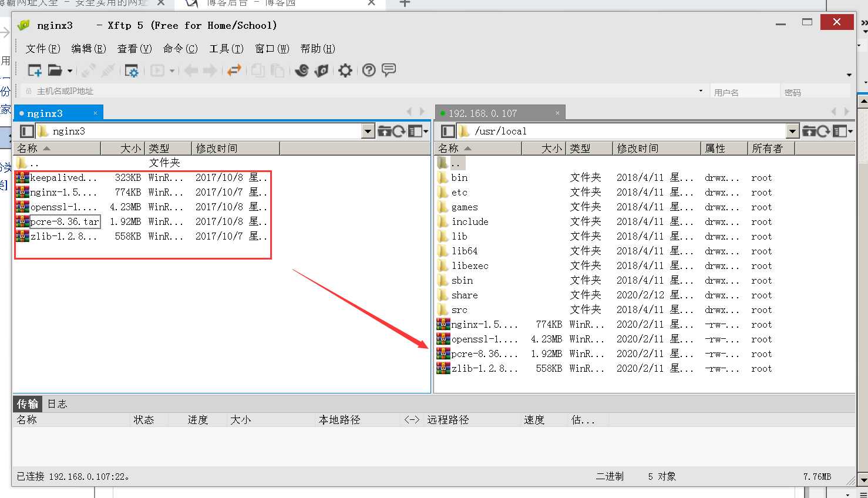Toggle folder tree in local nginx3 pane
The width and height of the screenshot is (868, 498).
(x=26, y=131)
